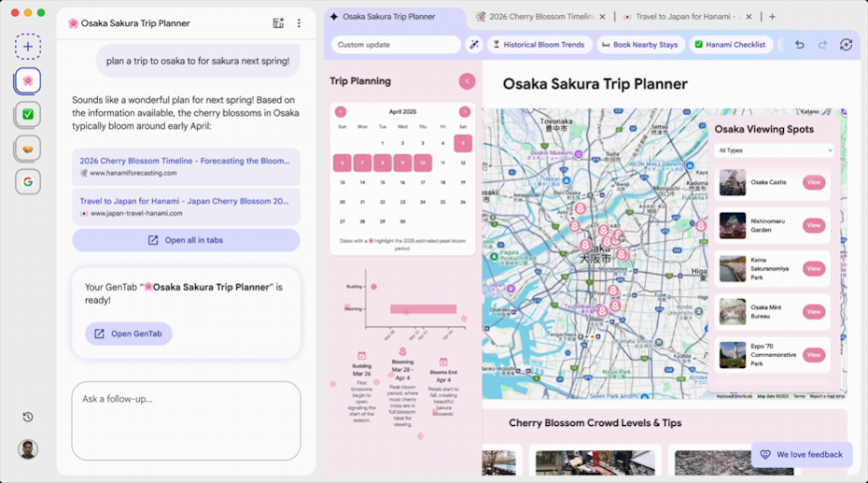Screen dimensions: 868x483
Task: Close the Travel to Japan for Hanami tab
Action: (x=749, y=17)
